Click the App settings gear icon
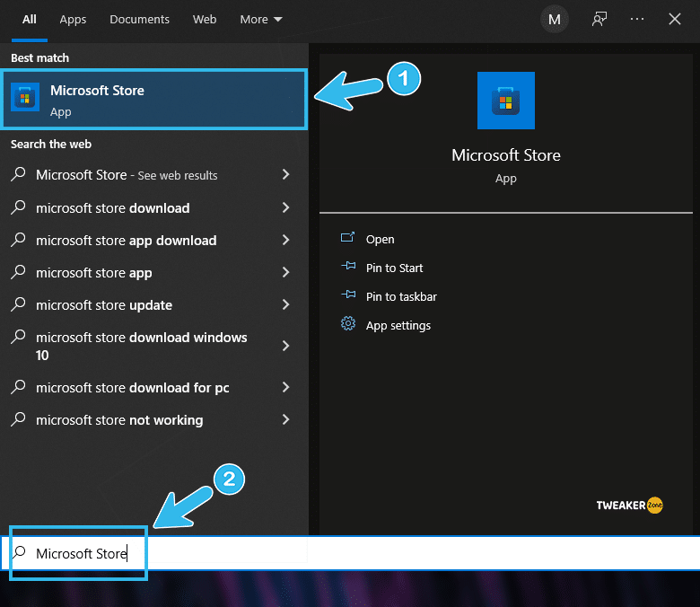 tap(348, 323)
